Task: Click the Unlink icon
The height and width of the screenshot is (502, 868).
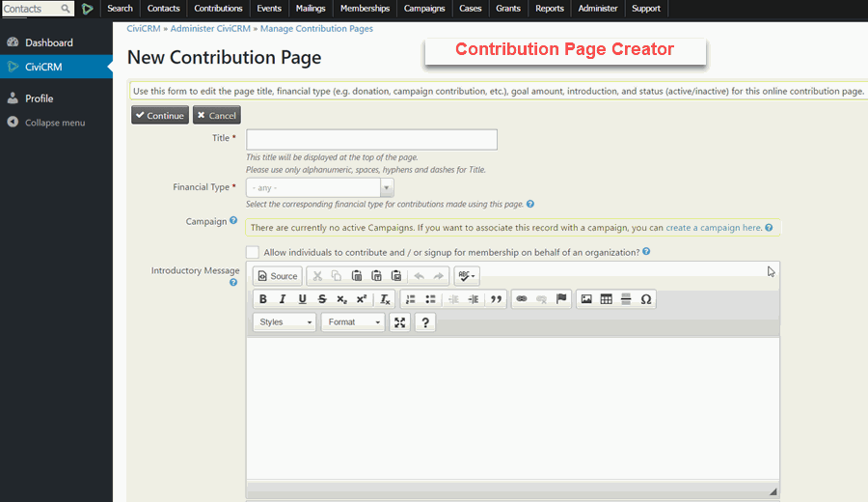Action: pos(541,299)
